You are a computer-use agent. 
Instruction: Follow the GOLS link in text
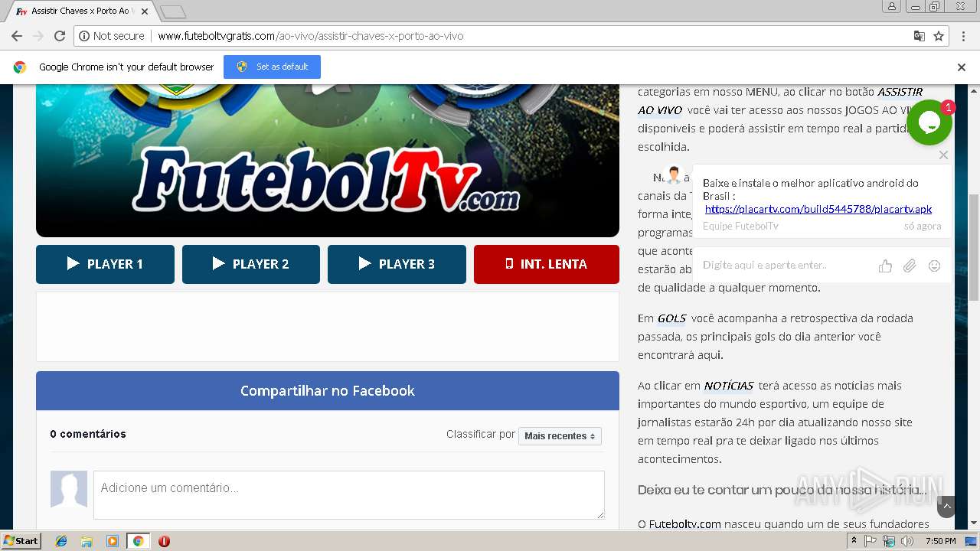tap(672, 318)
